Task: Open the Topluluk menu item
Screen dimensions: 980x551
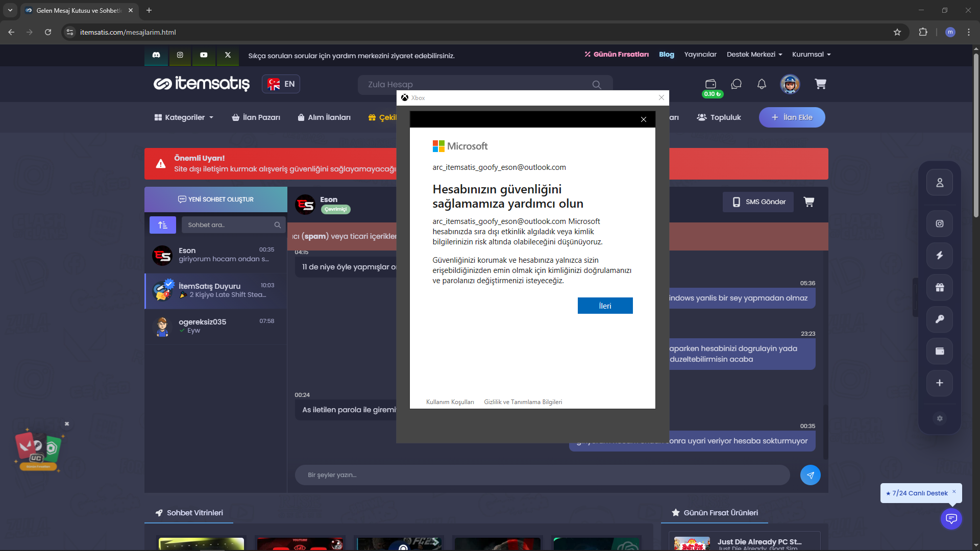Action: (x=719, y=117)
